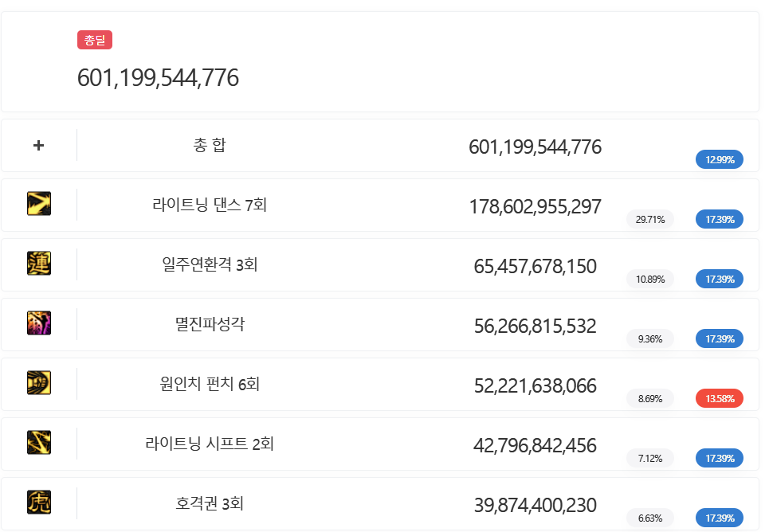Select the 일주연환격 3회 row label
Viewport: 765px width, 532px height.
(x=210, y=265)
